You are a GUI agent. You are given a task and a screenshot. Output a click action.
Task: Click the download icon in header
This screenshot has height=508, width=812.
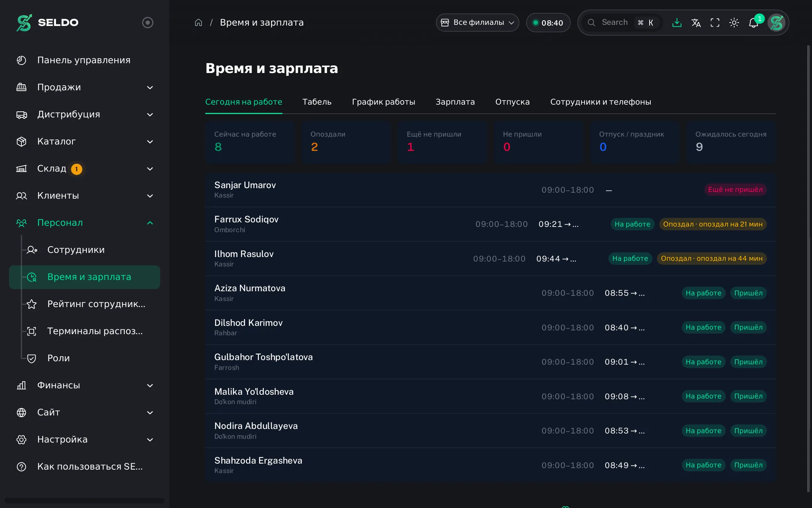pos(677,23)
